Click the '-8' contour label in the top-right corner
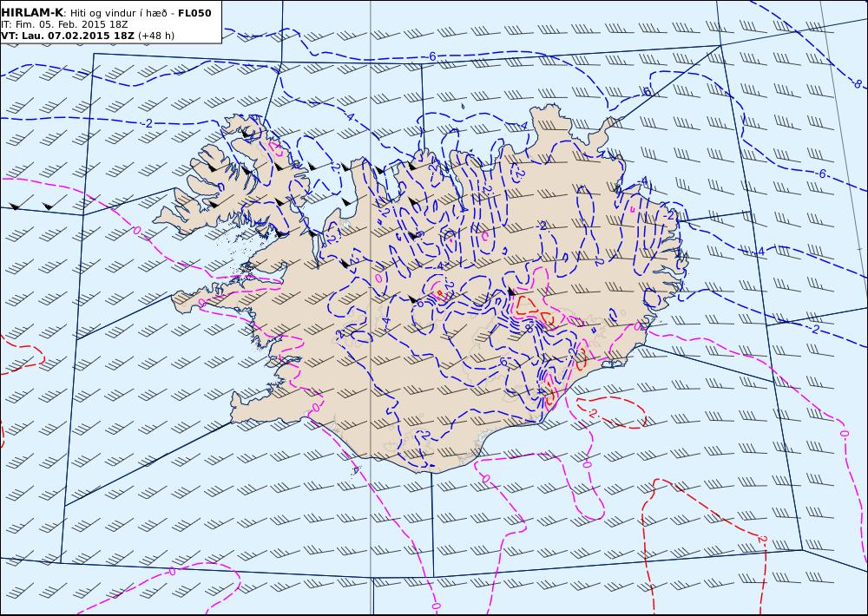The image size is (868, 616). pyautogui.click(x=857, y=84)
